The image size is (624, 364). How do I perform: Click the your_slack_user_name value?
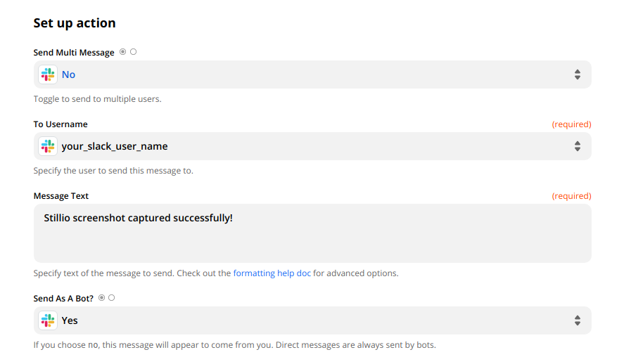pos(115,146)
